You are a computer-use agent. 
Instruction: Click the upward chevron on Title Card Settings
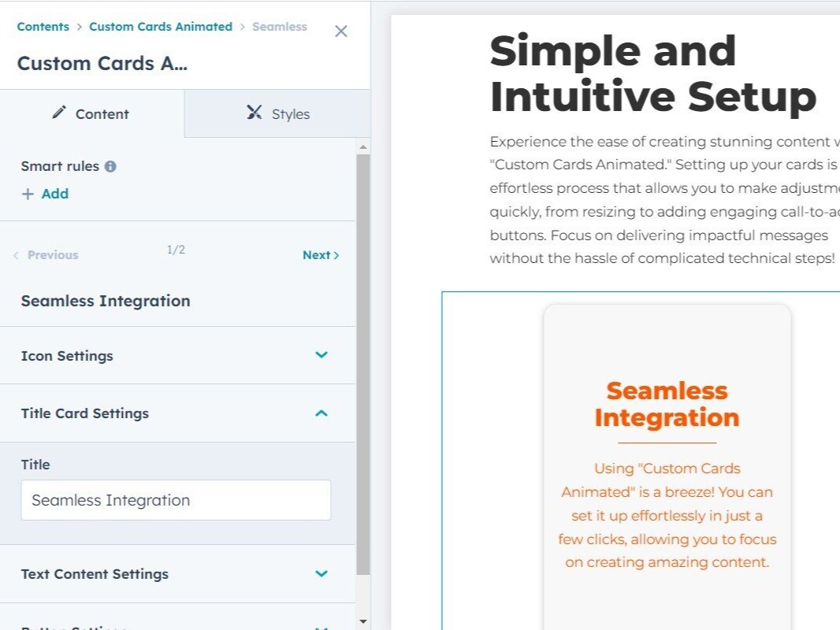(321, 413)
